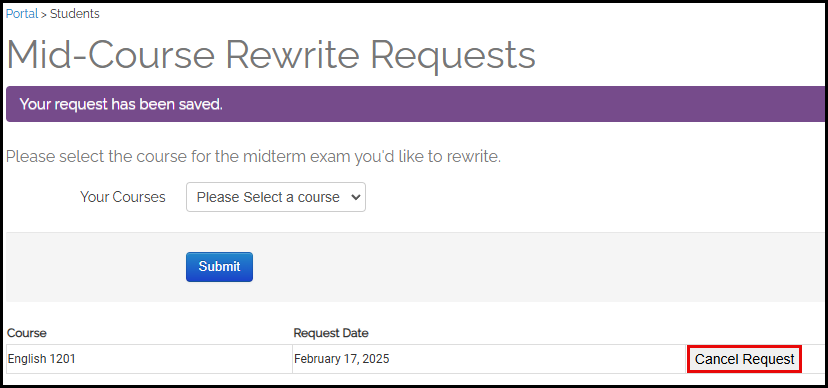
Task: Click the midterm rewrite instruction text
Action: [x=253, y=157]
